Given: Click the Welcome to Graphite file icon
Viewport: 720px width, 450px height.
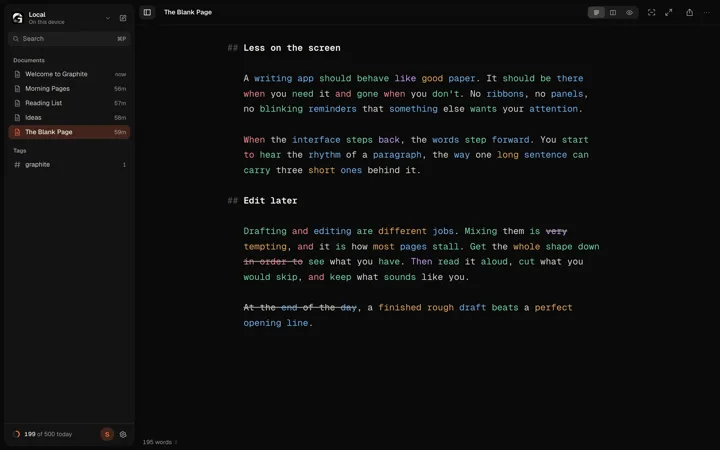Looking at the screenshot, I should click(x=17, y=74).
